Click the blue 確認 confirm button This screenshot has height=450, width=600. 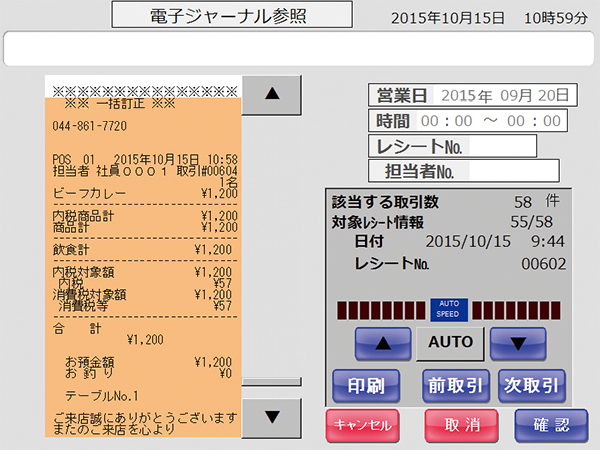[x=551, y=426]
